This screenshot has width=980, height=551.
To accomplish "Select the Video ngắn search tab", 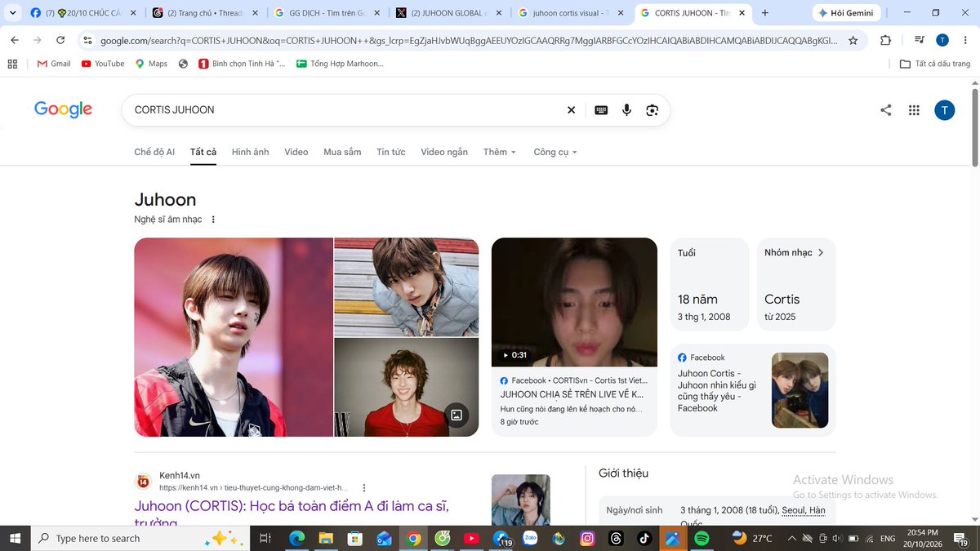I will click(x=444, y=152).
